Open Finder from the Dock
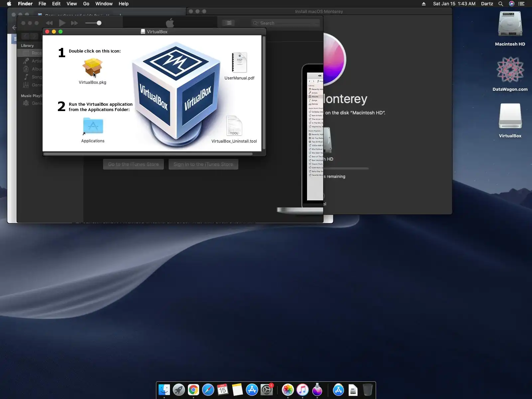The image size is (532, 399). (x=164, y=390)
